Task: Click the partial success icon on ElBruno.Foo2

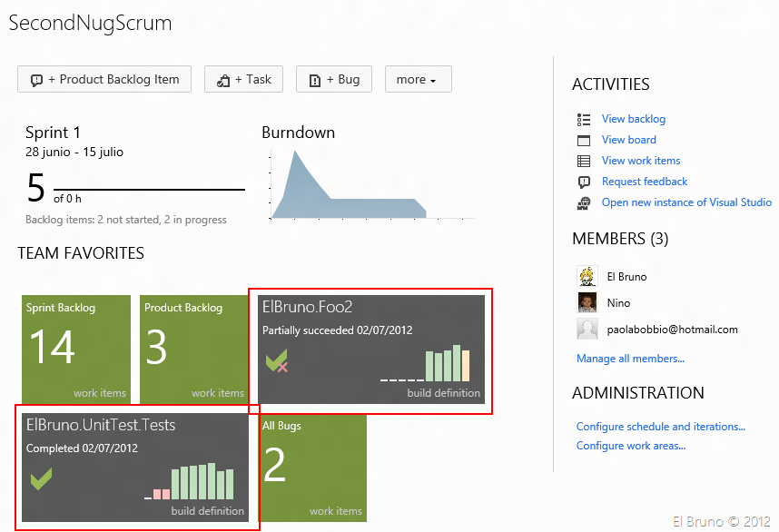Action: pyautogui.click(x=277, y=362)
